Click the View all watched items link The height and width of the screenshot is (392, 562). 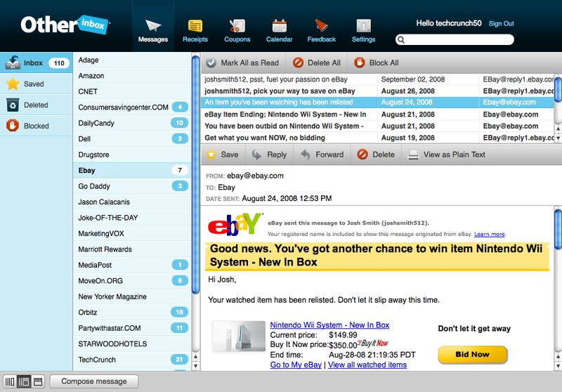coord(367,365)
